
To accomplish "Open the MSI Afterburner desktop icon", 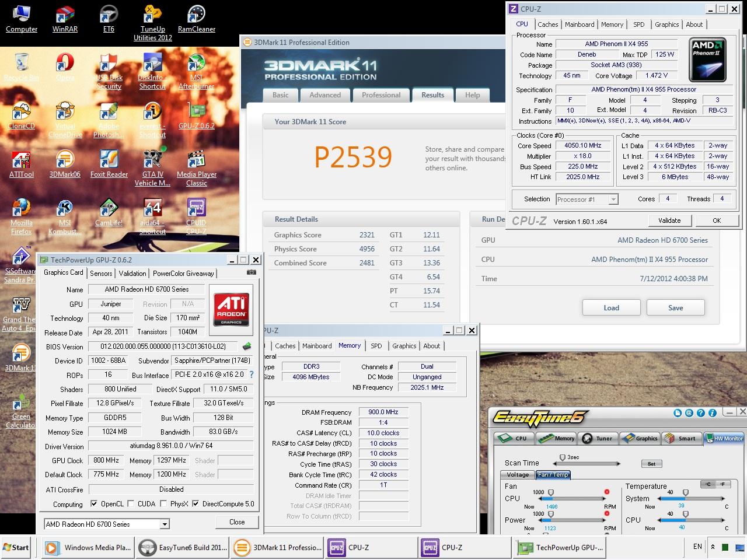I will click(196, 71).
